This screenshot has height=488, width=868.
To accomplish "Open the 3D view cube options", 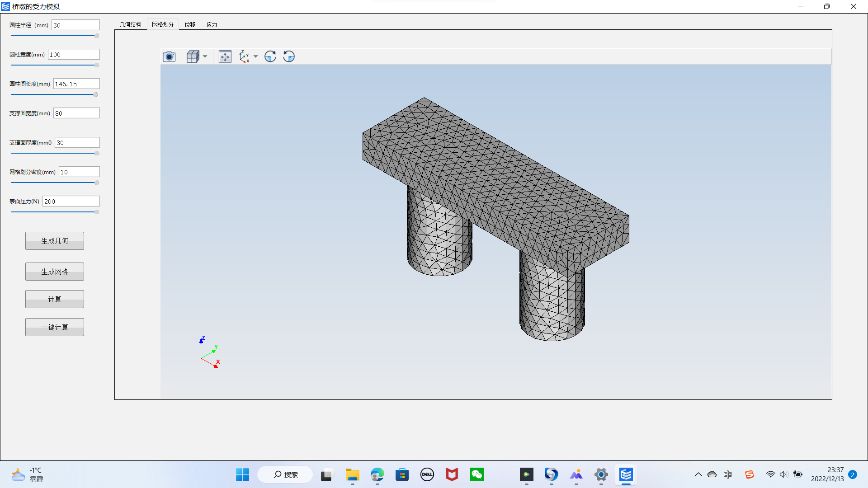I will 193,56.
